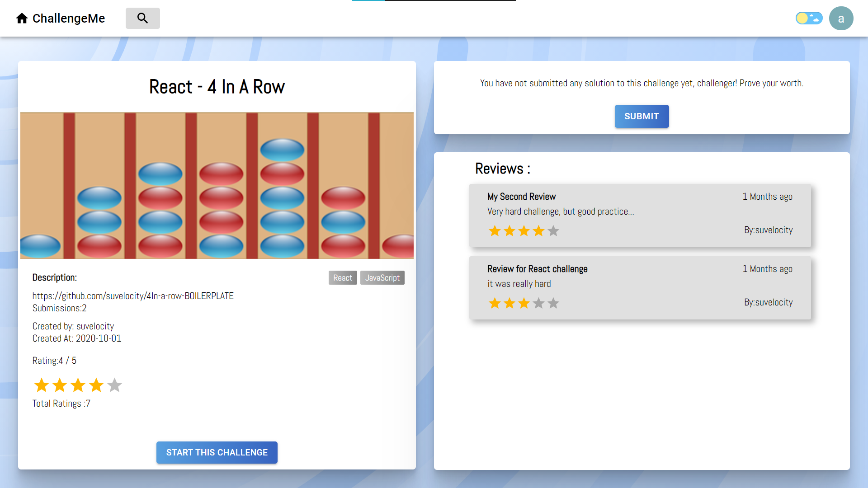
Task: Click the 4 In A Row game thumbnail
Action: (217, 185)
